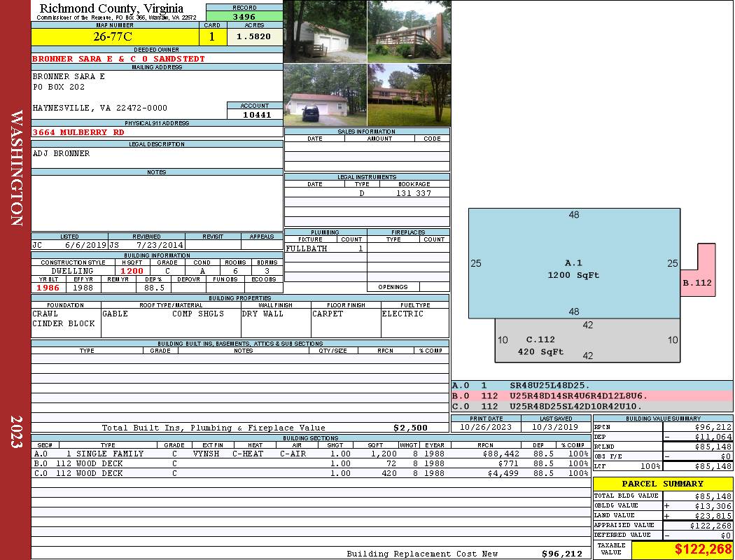This screenshot has height=560, width=735.
Task: Click FULLBATH plumbing fixture row
Action: [x=325, y=248]
